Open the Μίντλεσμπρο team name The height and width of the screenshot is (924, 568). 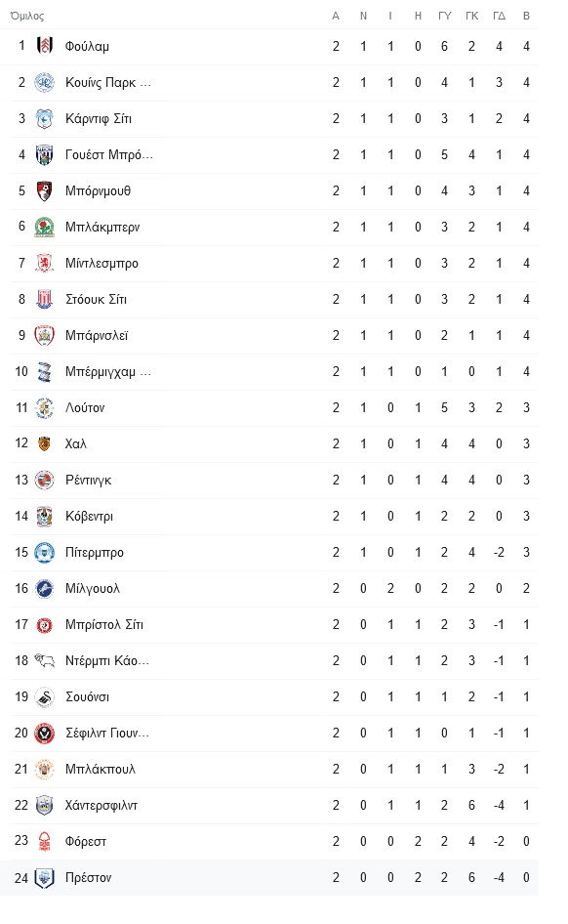pyautogui.click(x=101, y=264)
